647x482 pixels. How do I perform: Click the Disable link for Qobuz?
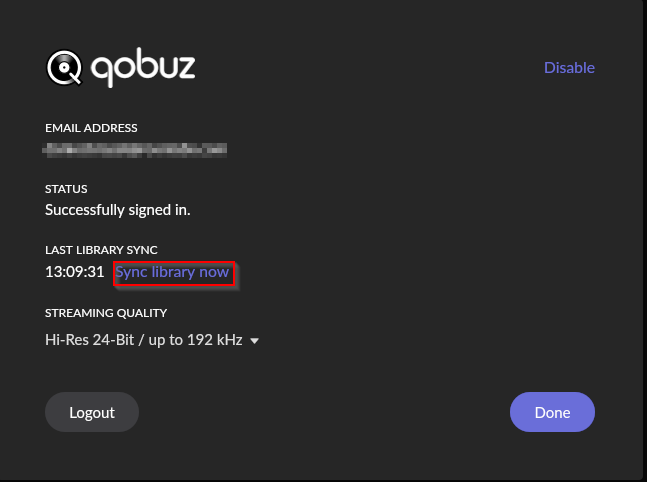click(x=569, y=67)
